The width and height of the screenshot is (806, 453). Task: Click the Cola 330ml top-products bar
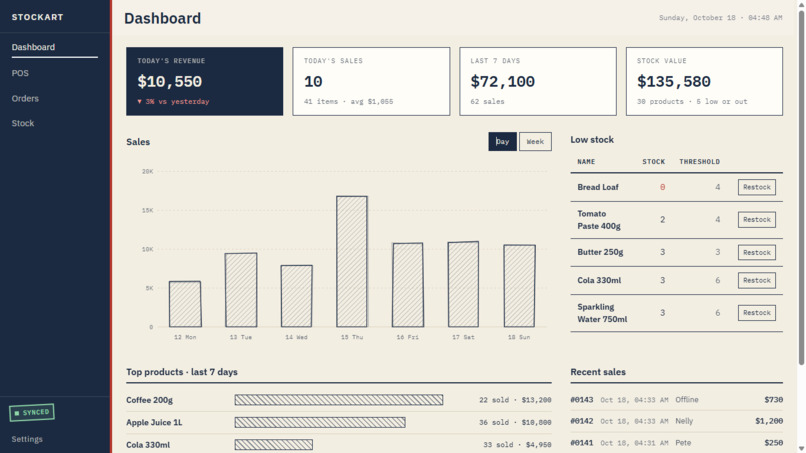(x=273, y=444)
